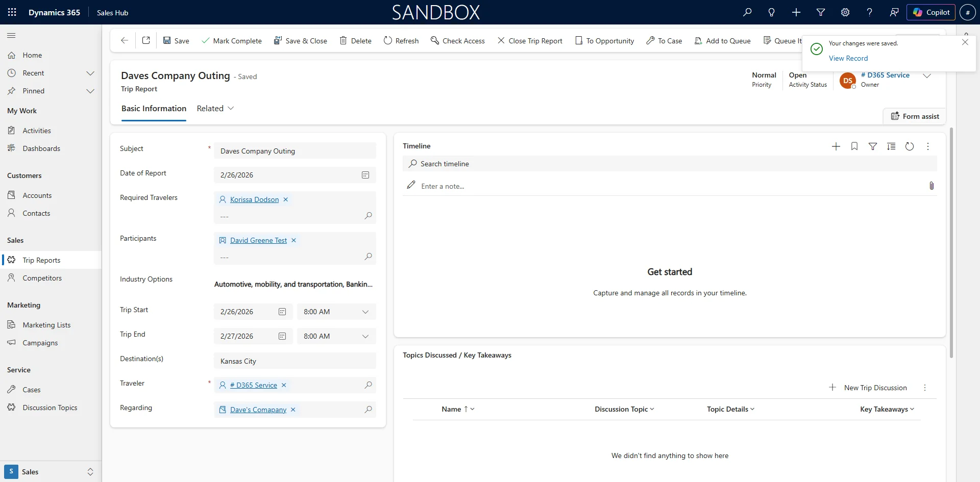The image size is (980, 482).
Task: Launch the Copilot pane
Action: click(x=931, y=12)
